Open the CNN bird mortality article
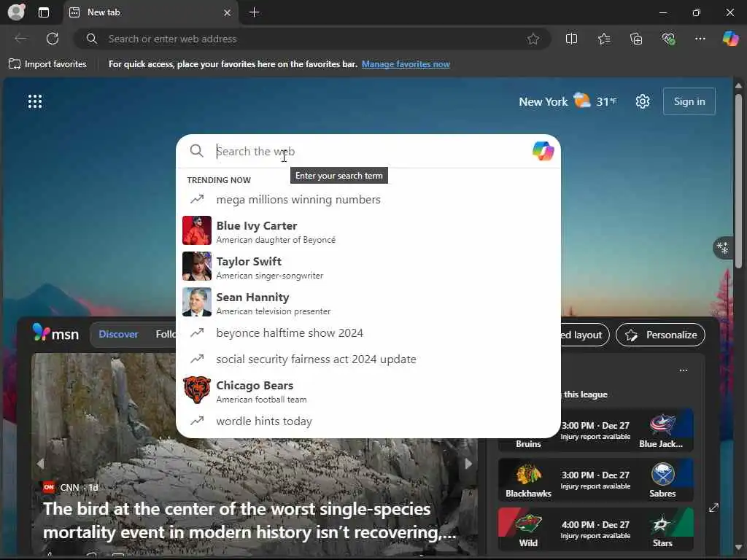The image size is (747, 560). tap(249, 521)
